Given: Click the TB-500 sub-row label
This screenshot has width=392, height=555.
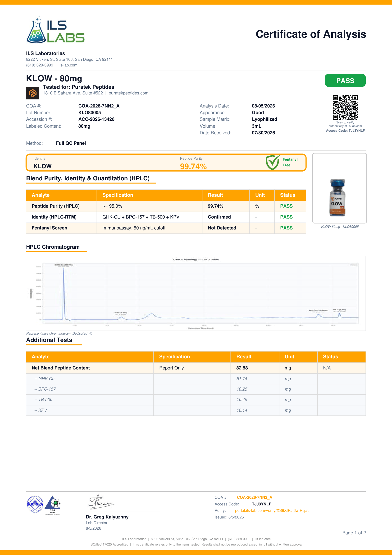Looking at the screenshot, I should click(x=43, y=400).
